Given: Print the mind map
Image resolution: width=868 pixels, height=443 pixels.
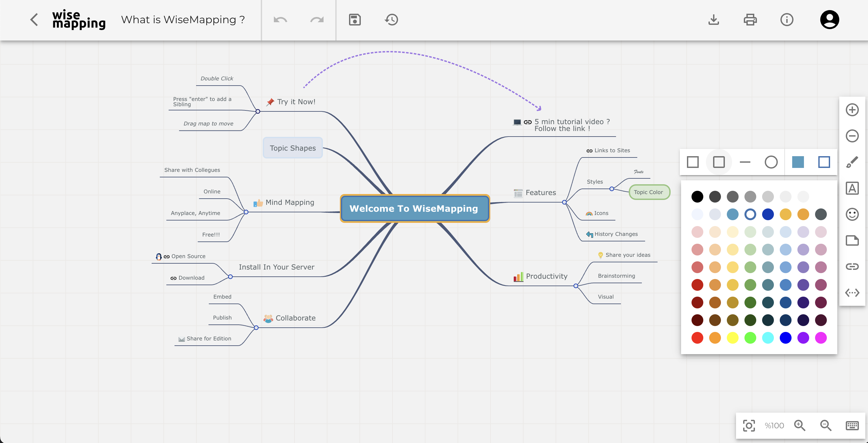Looking at the screenshot, I should point(750,20).
